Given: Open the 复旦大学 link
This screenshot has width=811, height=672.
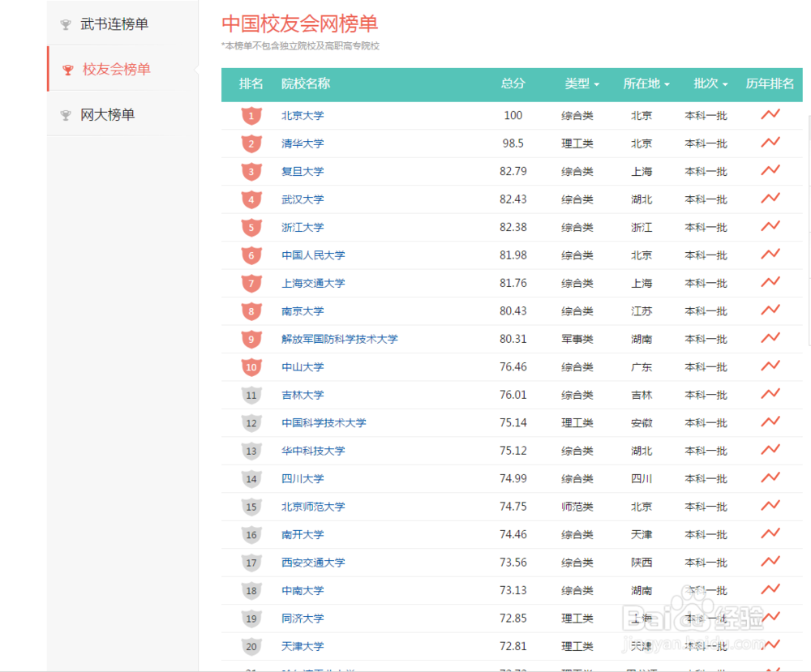Looking at the screenshot, I should click(x=303, y=172).
